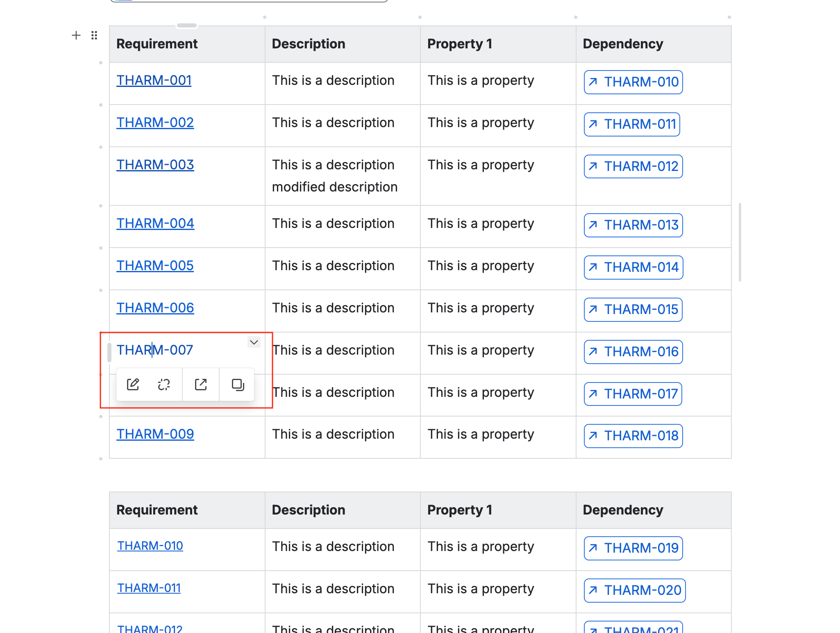840x633 pixels.
Task: Open the THARM-016 dependency chip
Action: (x=633, y=352)
